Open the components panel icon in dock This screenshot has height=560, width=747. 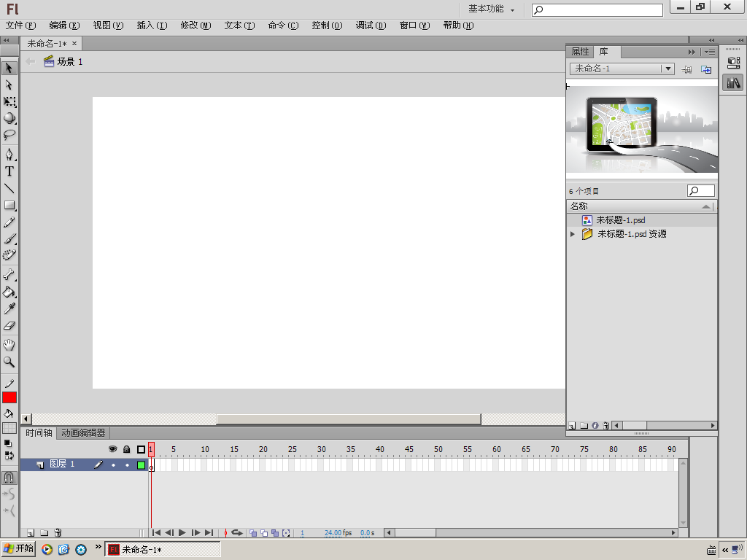click(x=733, y=63)
